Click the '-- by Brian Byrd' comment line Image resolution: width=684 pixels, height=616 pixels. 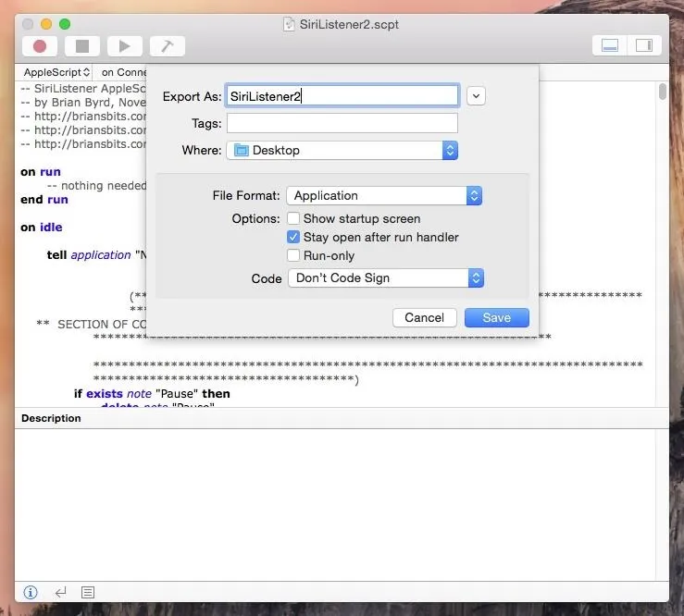coord(83,103)
